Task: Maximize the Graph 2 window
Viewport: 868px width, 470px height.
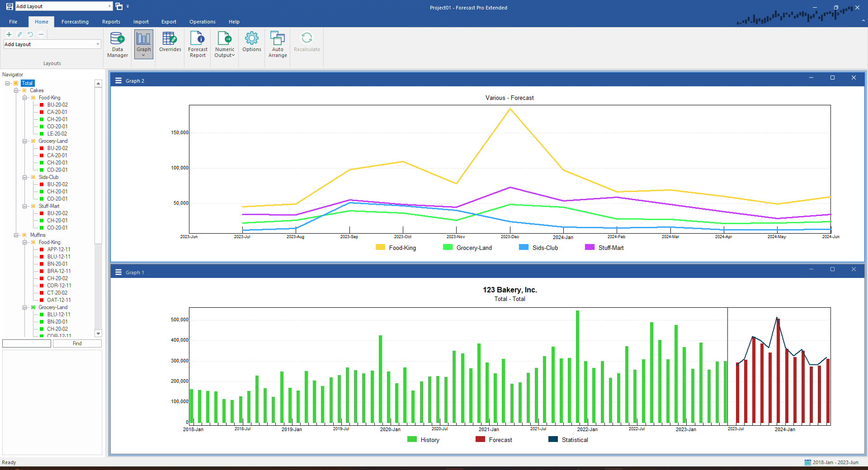Action: click(832, 78)
